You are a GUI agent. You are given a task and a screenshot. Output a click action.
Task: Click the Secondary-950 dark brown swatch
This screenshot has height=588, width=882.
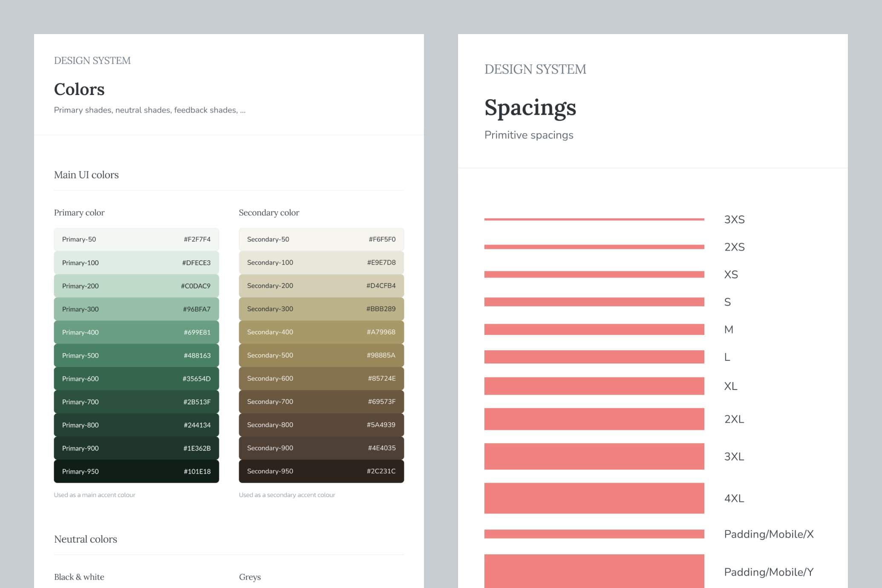(x=321, y=471)
